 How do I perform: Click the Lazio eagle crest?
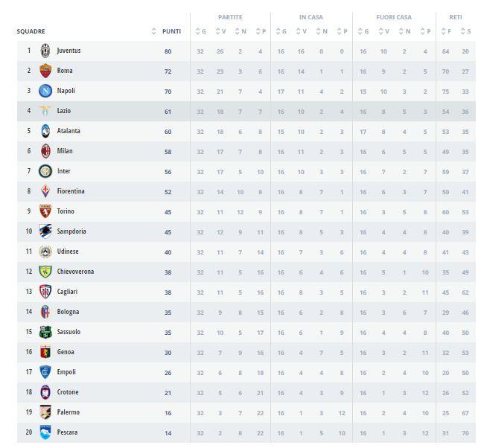coord(45,112)
